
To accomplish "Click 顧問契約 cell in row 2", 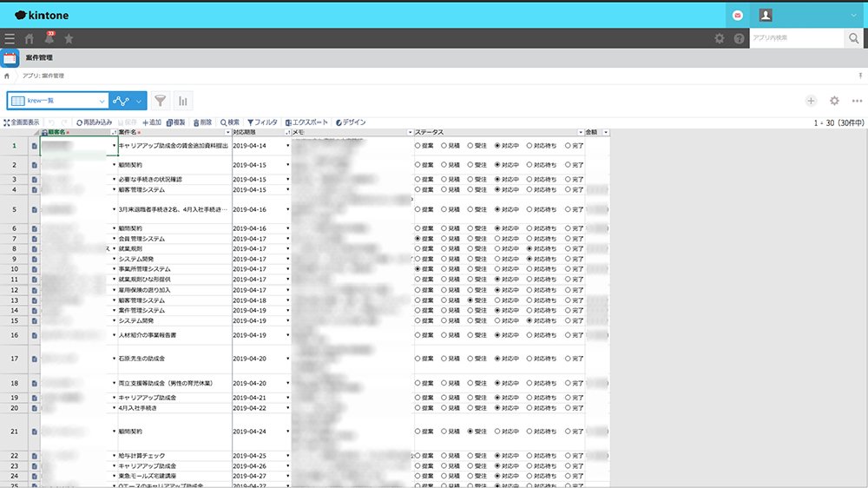I will 175,165.
